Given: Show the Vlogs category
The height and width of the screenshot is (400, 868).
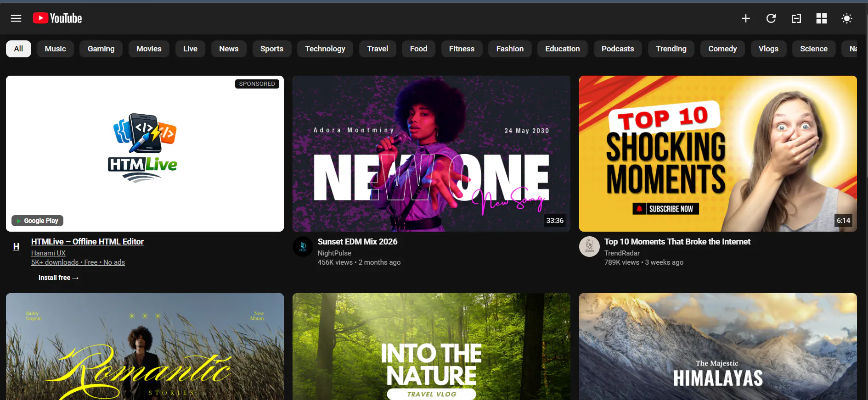Looking at the screenshot, I should click(x=768, y=49).
